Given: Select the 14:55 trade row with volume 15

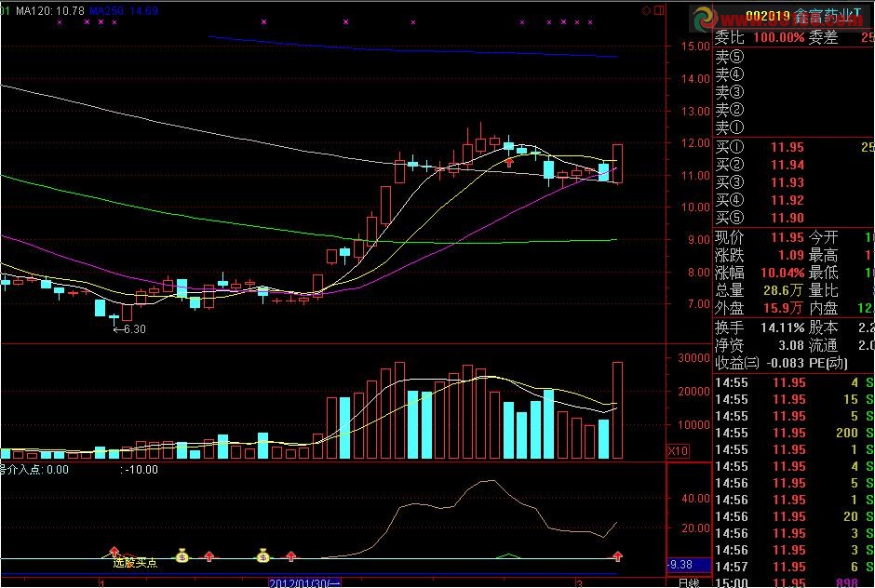Looking at the screenshot, I should tap(794, 399).
